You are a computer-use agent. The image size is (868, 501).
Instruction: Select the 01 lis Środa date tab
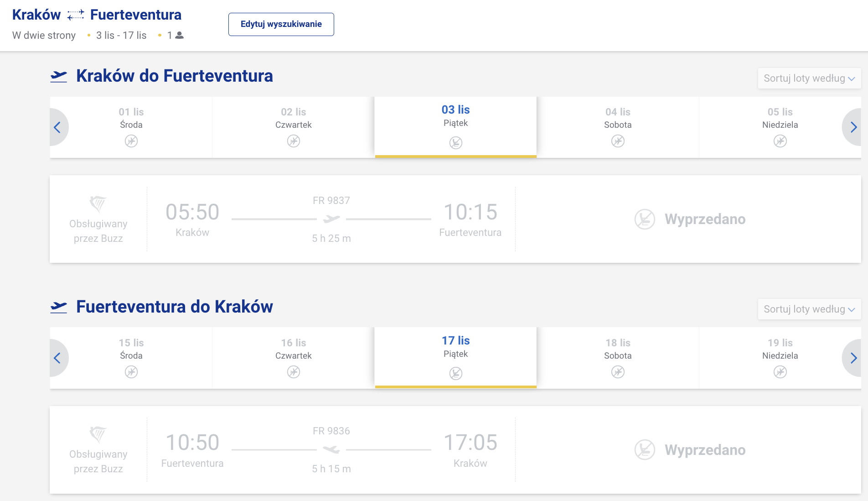click(131, 127)
